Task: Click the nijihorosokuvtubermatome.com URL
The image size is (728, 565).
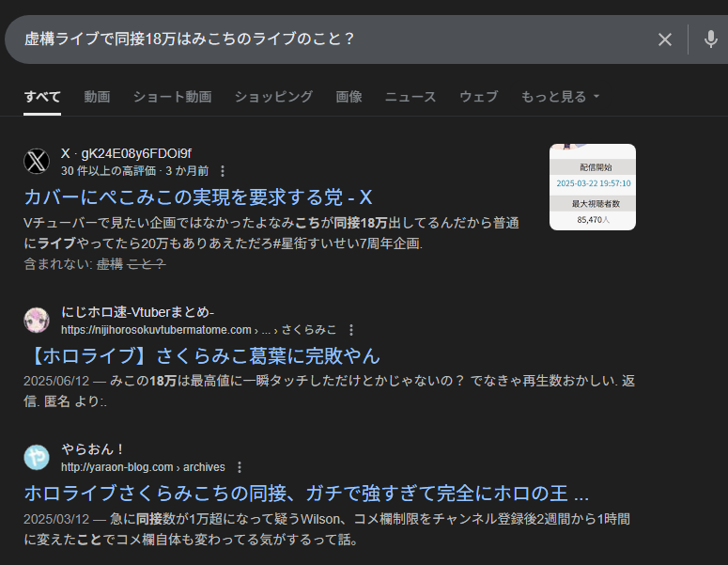Action: pos(198,330)
